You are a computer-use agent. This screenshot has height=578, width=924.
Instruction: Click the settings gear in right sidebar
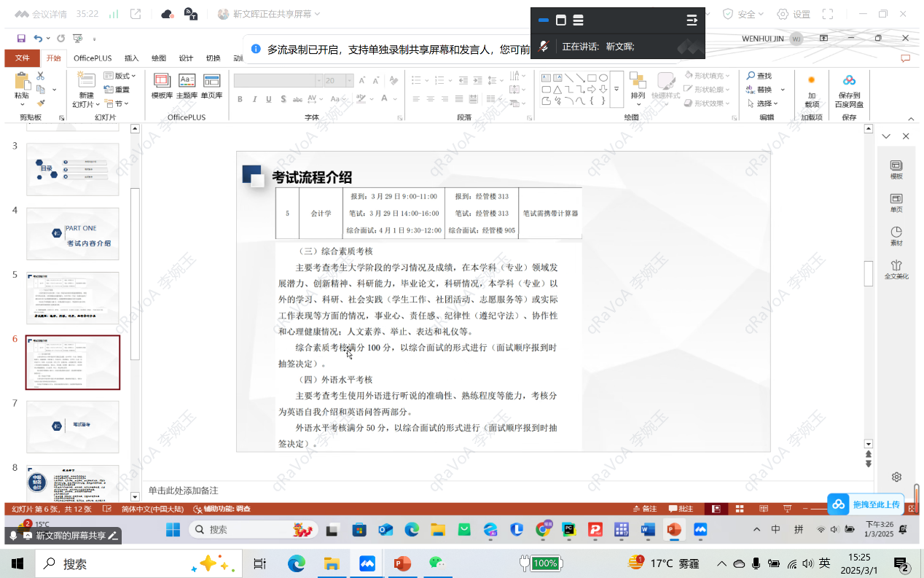click(x=896, y=477)
